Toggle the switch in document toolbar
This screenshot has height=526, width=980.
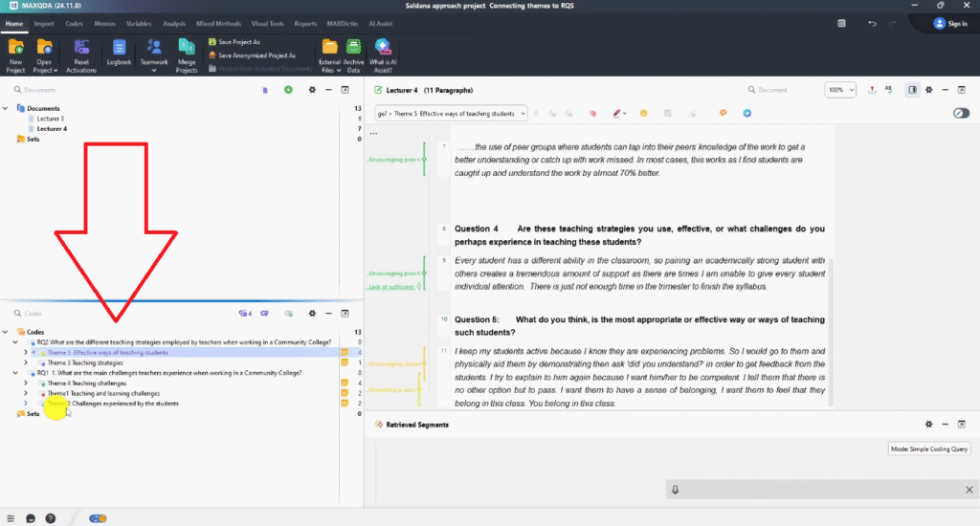click(x=961, y=113)
